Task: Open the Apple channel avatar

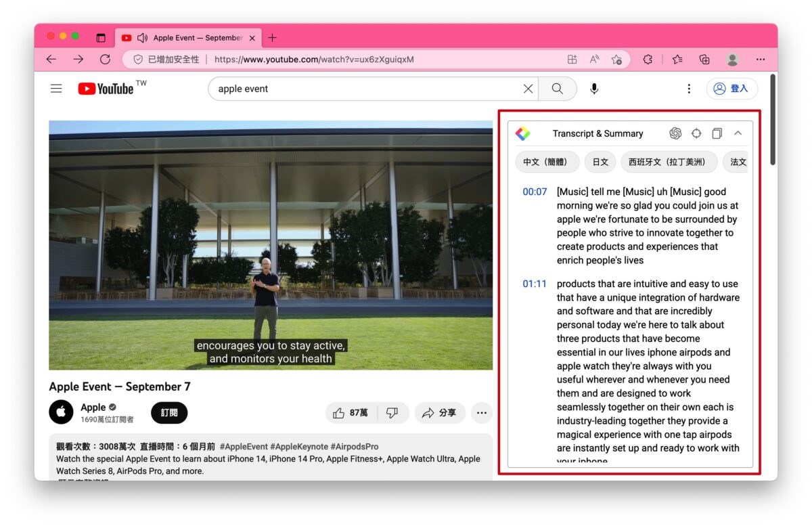Action: click(x=61, y=412)
